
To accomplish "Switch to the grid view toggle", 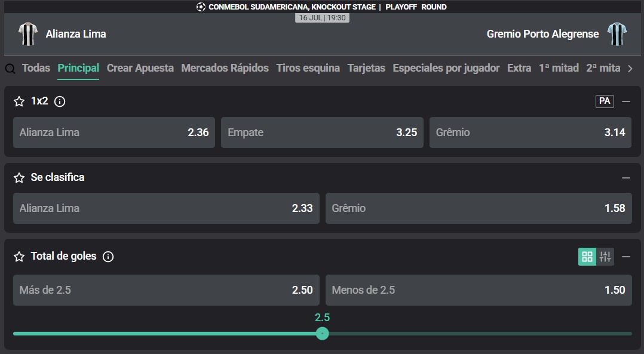I will [x=587, y=257].
